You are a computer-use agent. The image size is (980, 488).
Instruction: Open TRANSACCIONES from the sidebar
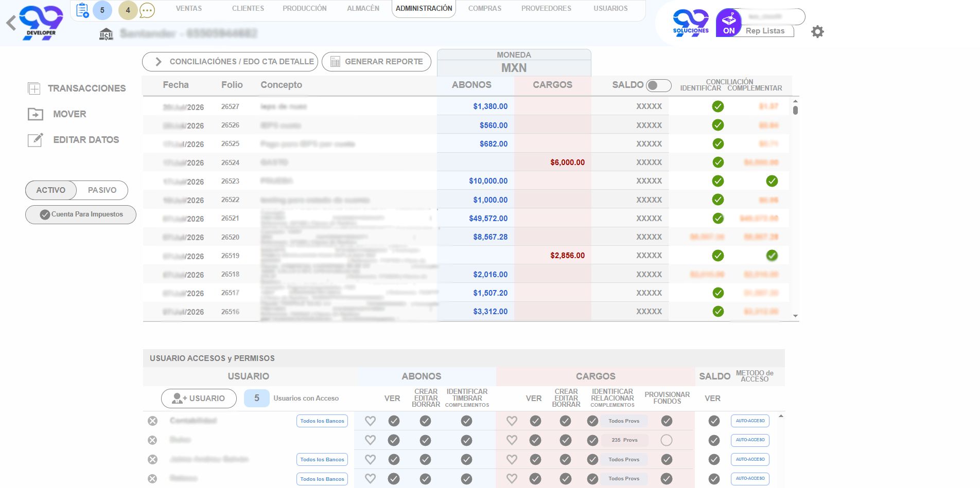click(x=77, y=88)
